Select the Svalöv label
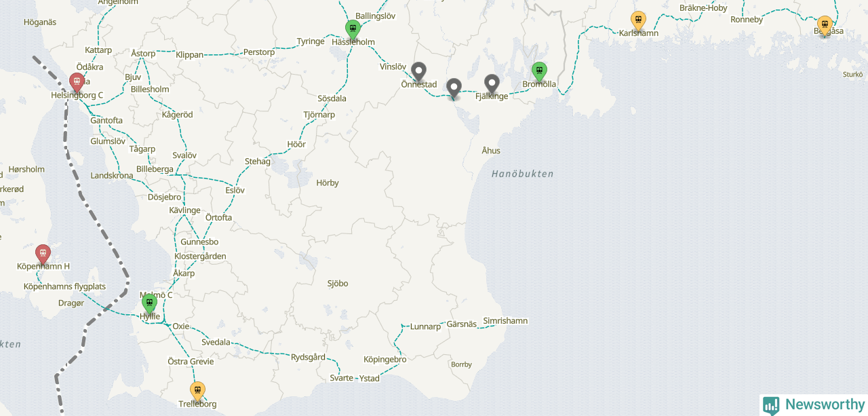The image size is (868, 416). tap(184, 155)
